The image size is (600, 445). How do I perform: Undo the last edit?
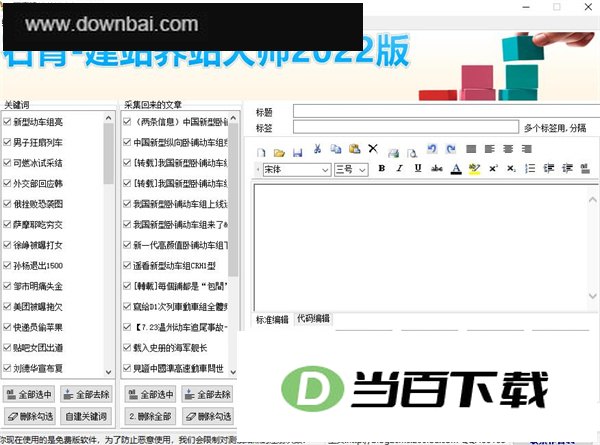pyautogui.click(x=432, y=149)
